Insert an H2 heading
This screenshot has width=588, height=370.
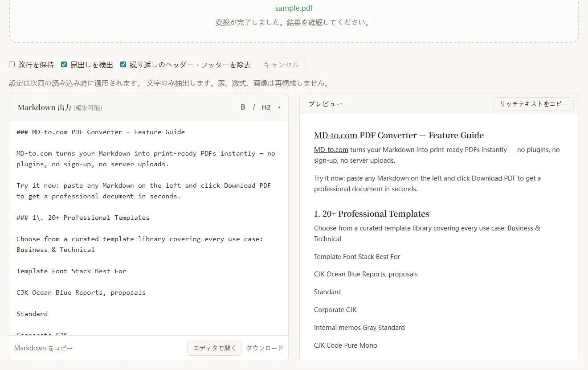[x=266, y=107]
